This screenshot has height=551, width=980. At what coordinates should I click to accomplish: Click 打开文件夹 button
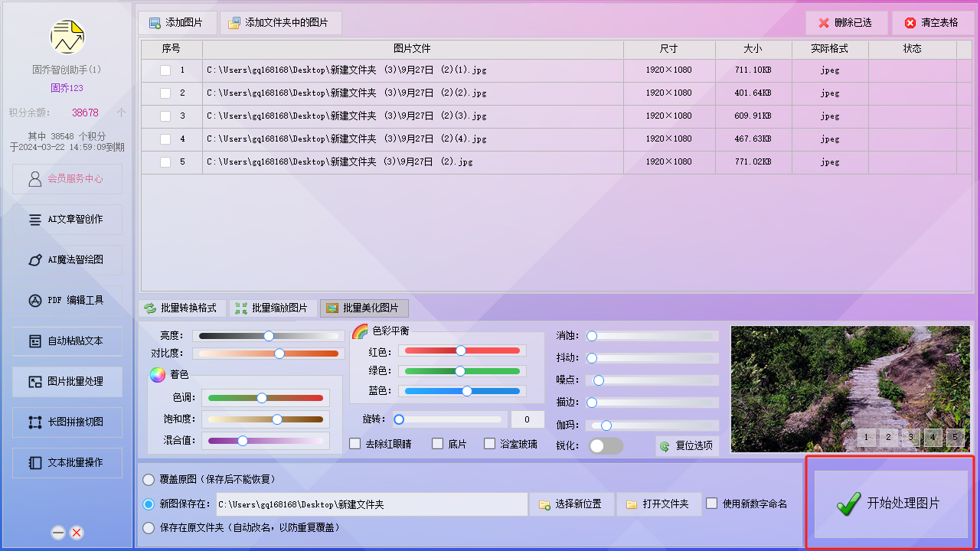tap(658, 504)
